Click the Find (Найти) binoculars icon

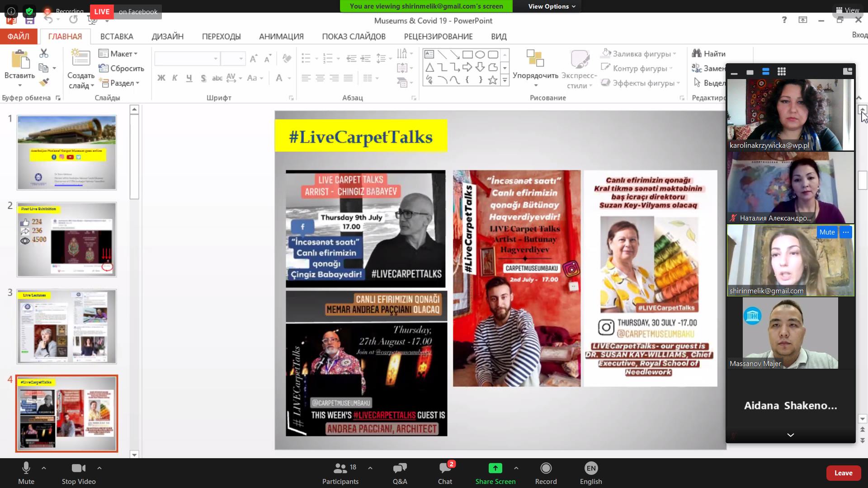click(x=697, y=53)
